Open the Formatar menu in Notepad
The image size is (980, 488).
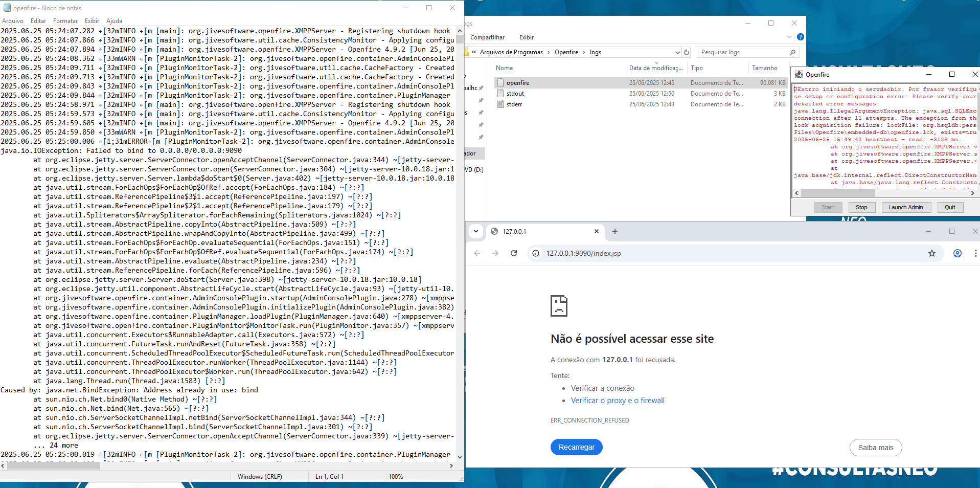[65, 21]
